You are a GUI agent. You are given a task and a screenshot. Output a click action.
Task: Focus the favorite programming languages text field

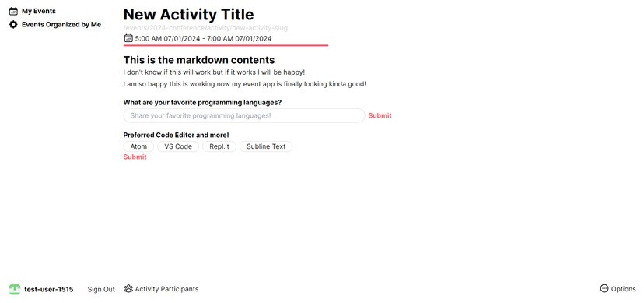tap(244, 115)
